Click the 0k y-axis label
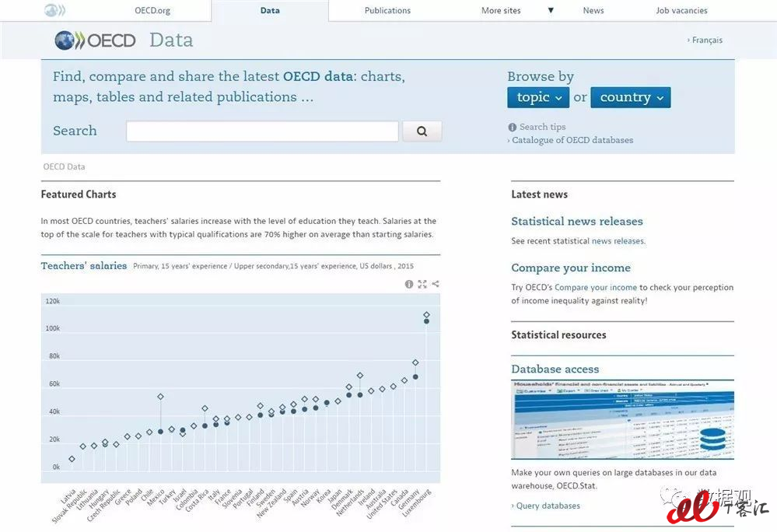Viewport: 777px width, 532px height. point(55,467)
